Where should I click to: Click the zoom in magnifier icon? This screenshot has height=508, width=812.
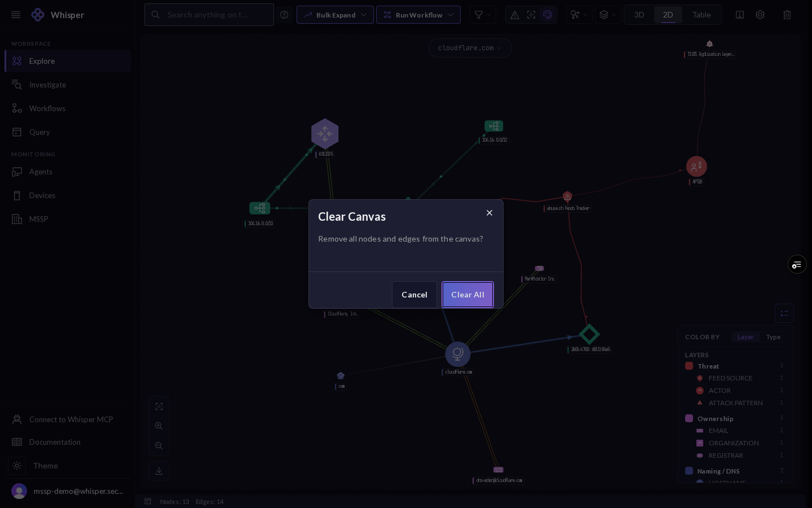[159, 426]
